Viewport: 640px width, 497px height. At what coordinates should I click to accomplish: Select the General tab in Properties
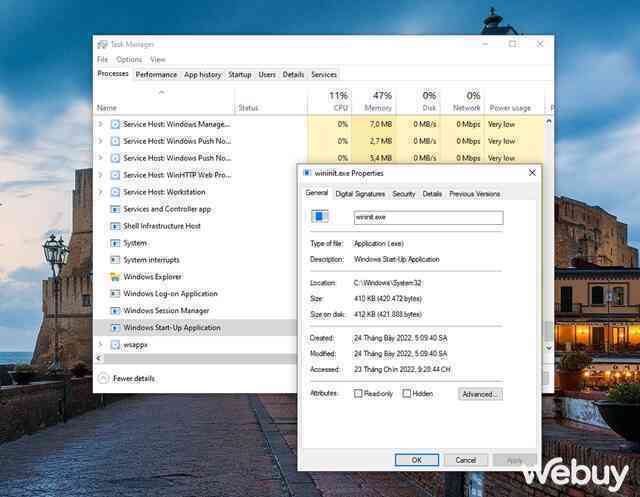[317, 193]
